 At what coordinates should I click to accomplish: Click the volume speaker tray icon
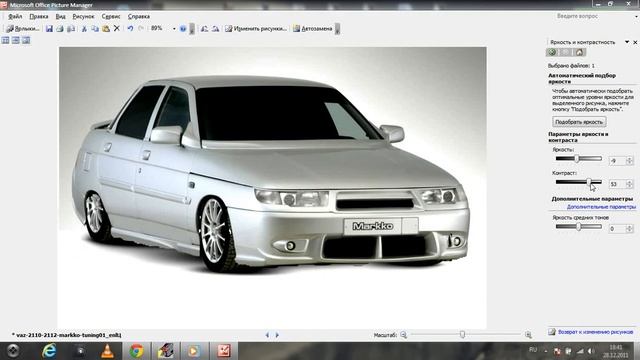click(x=591, y=351)
